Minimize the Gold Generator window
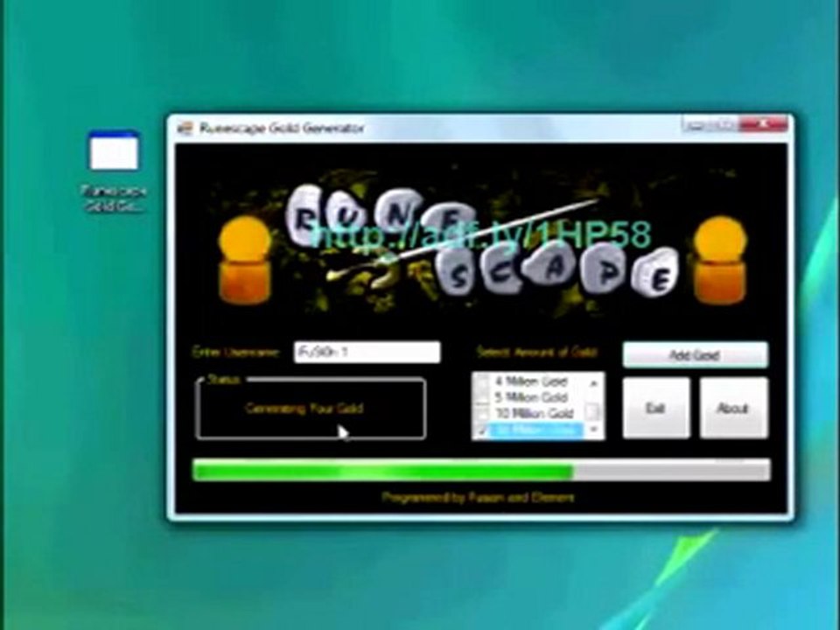840x630 pixels. (694, 126)
